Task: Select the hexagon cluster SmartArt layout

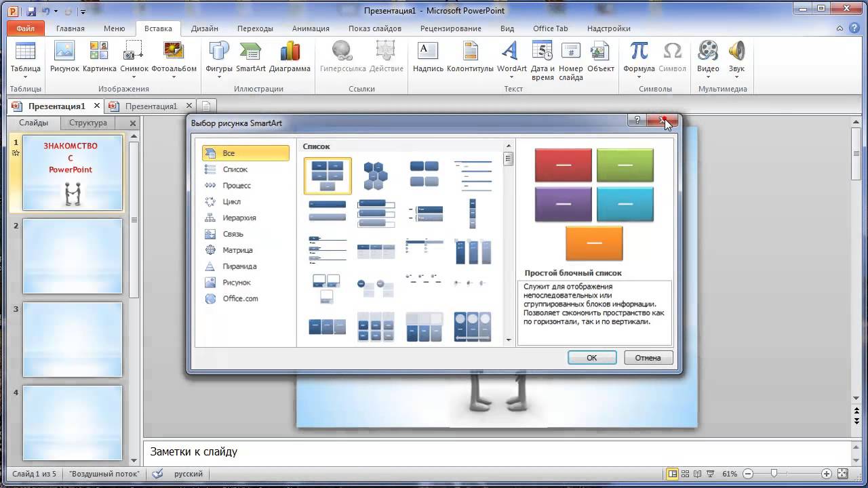Action: pos(376,176)
